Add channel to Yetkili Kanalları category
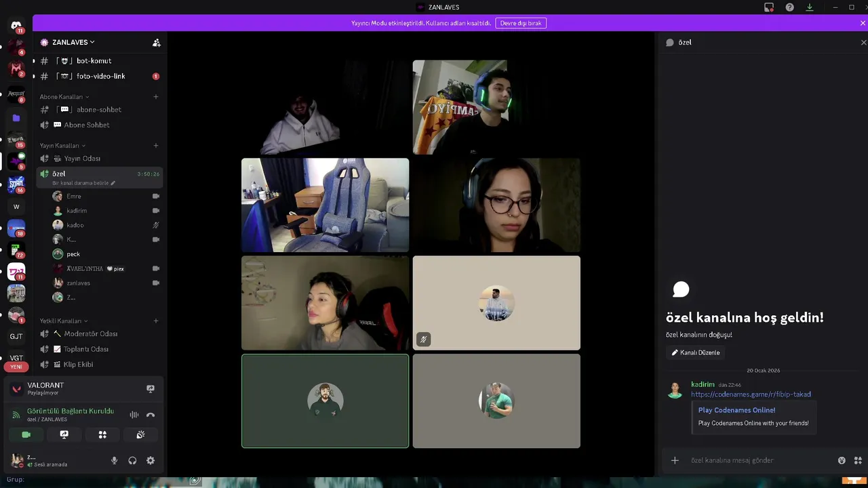The image size is (868, 488). click(x=156, y=321)
